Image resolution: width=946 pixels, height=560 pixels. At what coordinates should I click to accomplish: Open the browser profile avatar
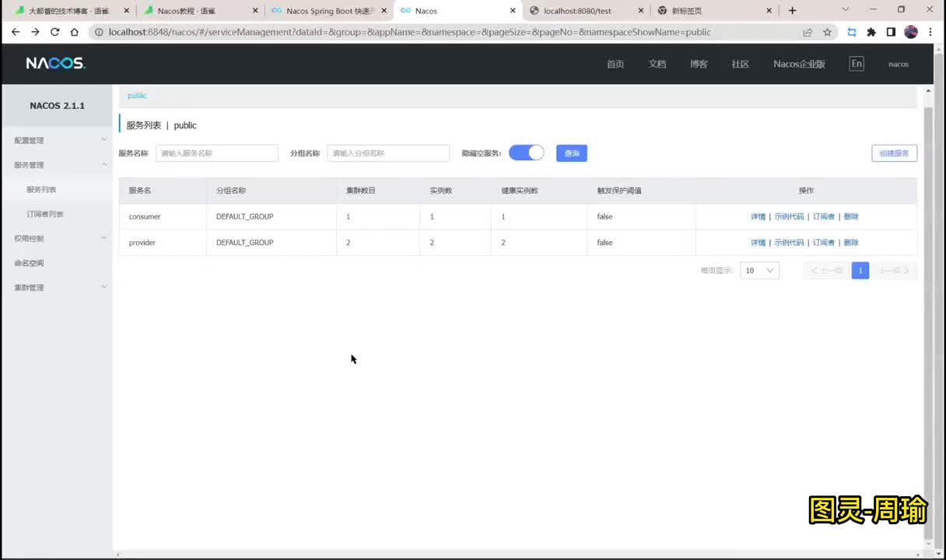coord(911,32)
